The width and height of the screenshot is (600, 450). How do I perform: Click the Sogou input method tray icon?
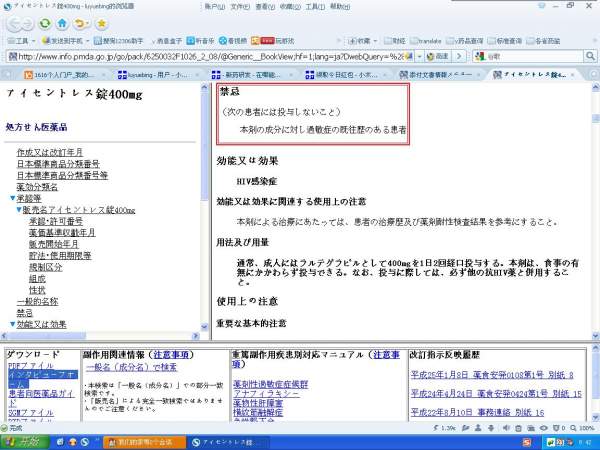pos(527,442)
